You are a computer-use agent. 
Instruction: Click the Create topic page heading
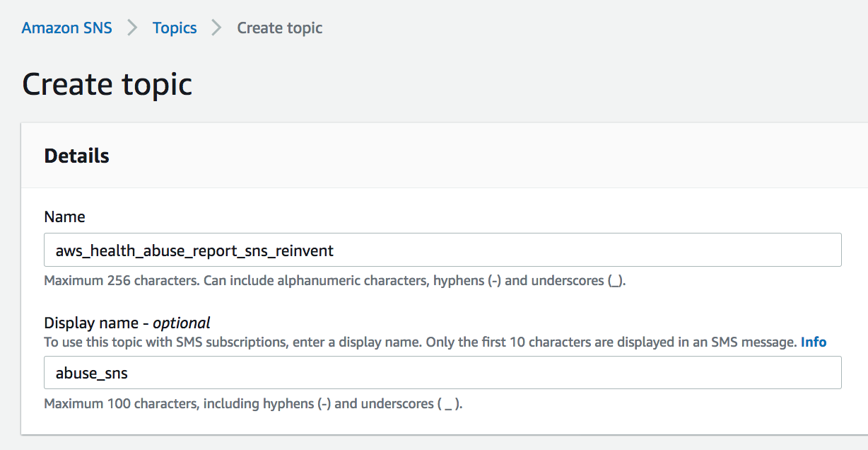[107, 84]
